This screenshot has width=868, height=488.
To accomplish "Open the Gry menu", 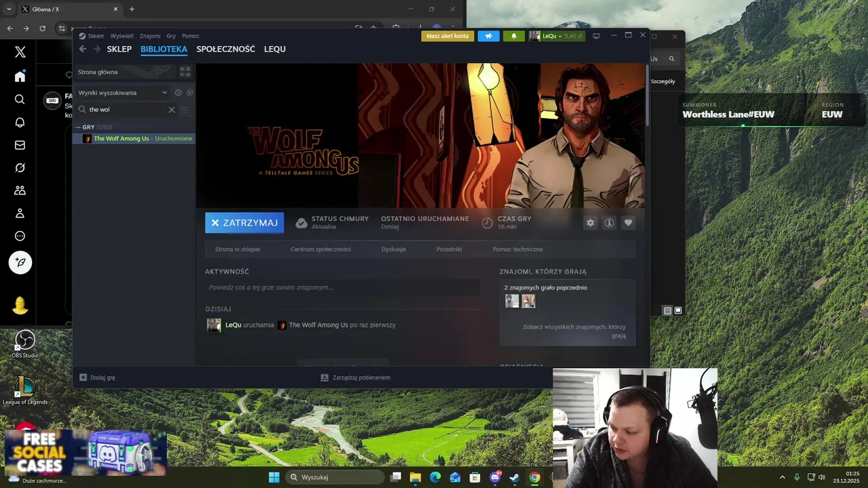I will tap(171, 36).
